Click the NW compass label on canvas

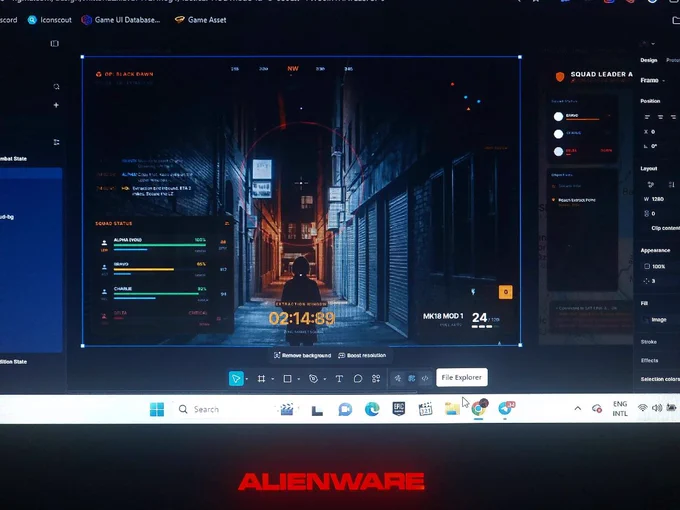[x=293, y=69]
